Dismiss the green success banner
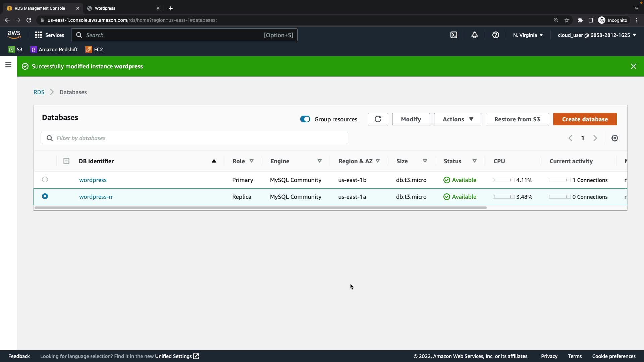Screen dimensions: 644x362 (x=633, y=66)
